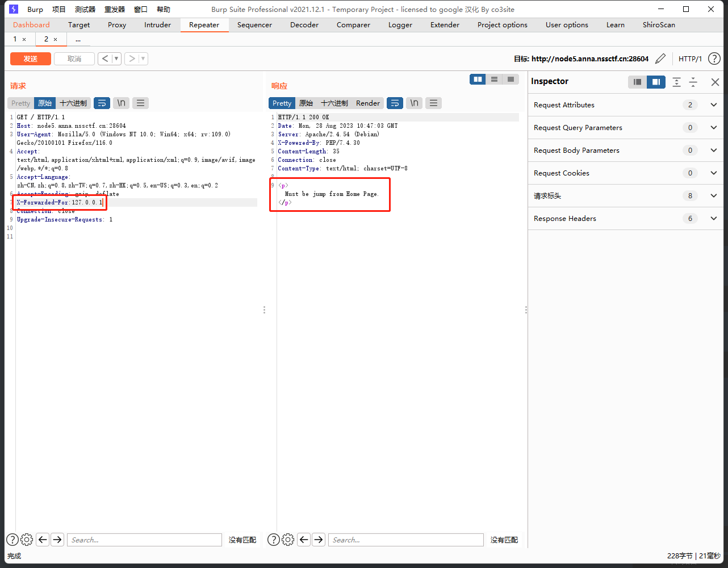Go to previous request search match
Screen dimensions: 728x568
[x=43, y=540]
